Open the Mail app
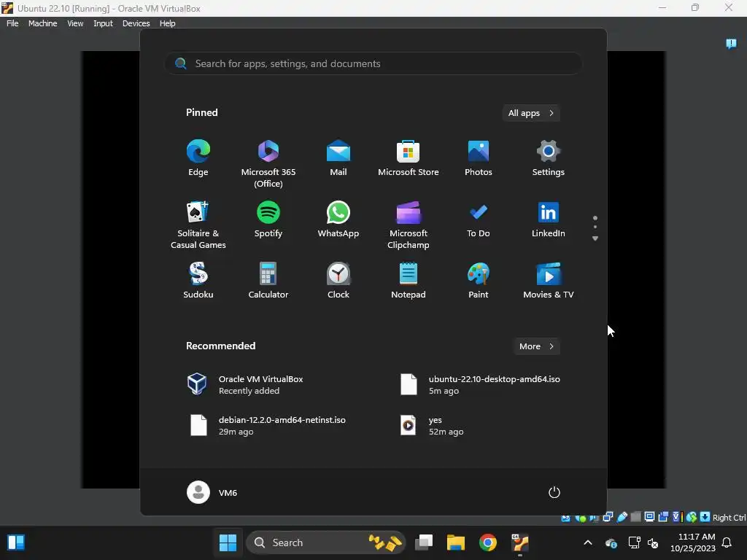747x560 pixels. [x=338, y=158]
